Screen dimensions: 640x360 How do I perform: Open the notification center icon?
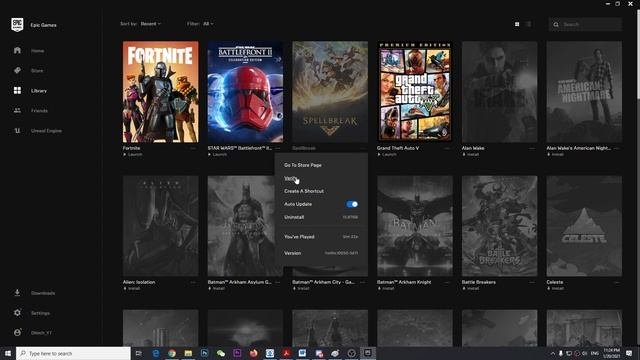click(629, 353)
